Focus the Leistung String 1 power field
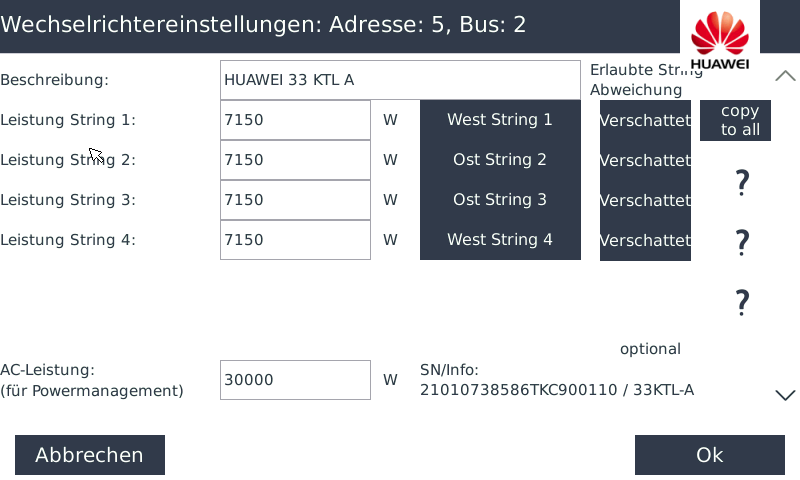800x480 pixels. 295,120
